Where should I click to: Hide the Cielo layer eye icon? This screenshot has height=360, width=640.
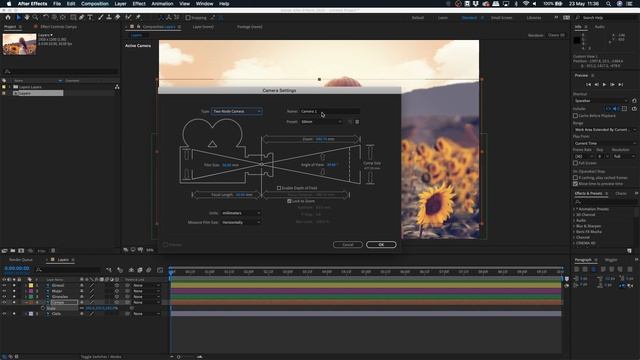click(4, 313)
